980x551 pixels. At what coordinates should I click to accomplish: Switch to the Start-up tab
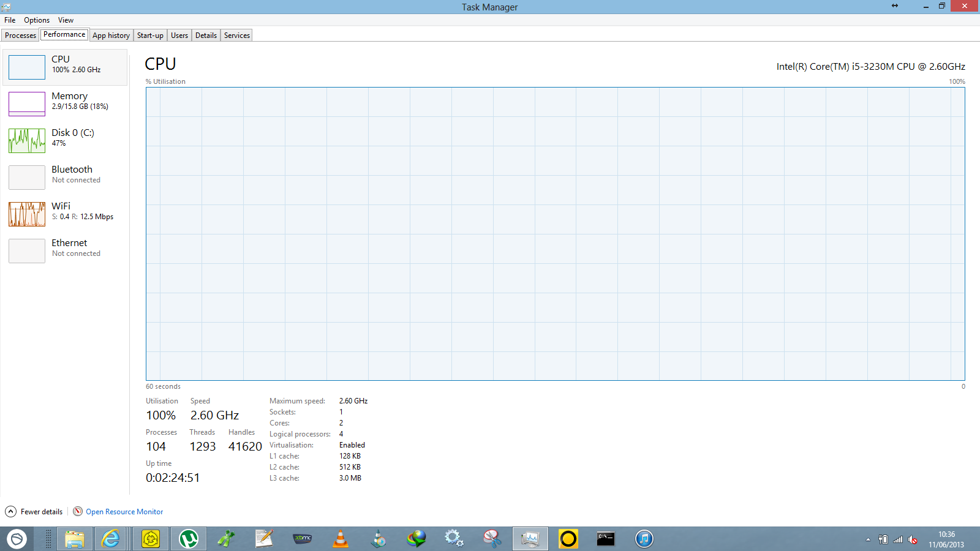[x=150, y=36]
